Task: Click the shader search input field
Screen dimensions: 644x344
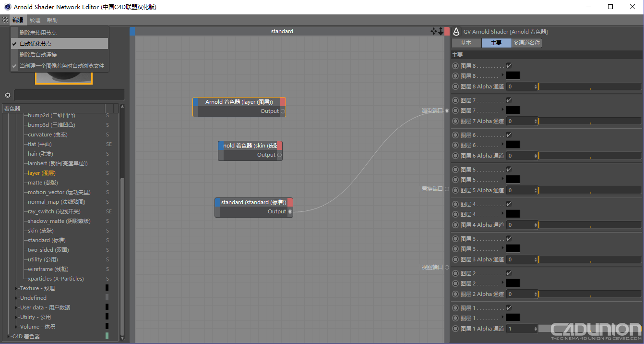Action: coord(69,95)
